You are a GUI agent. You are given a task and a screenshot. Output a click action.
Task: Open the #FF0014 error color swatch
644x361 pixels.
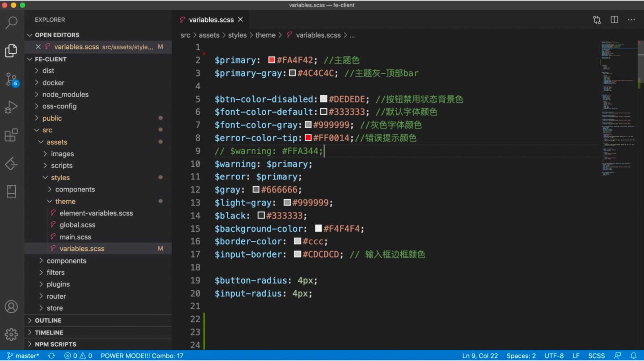tap(308, 138)
